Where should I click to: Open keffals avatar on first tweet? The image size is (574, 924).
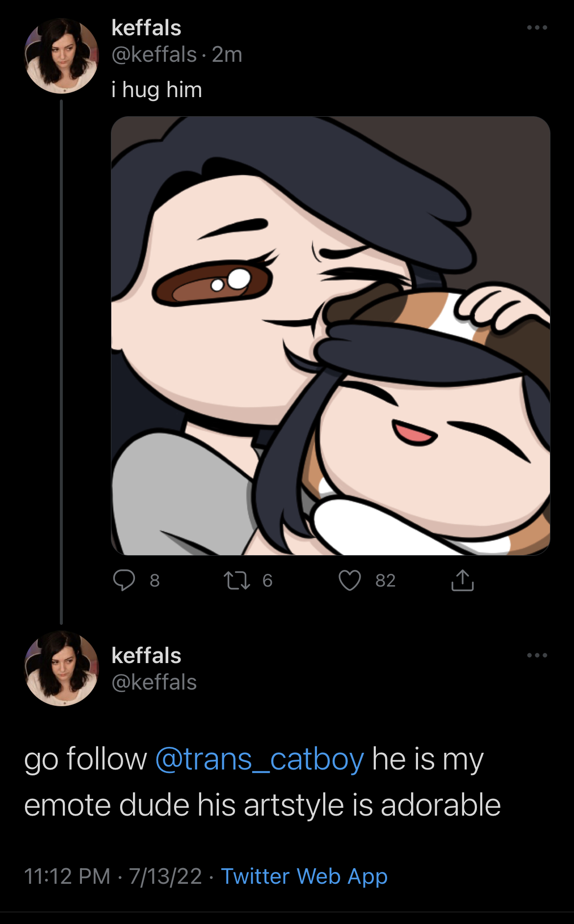point(61,56)
